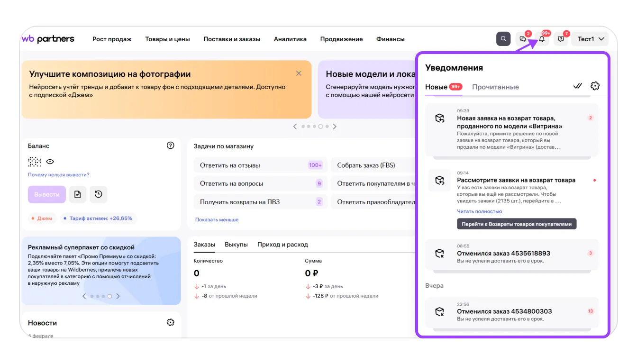
Task: Collapse tasks with Показать меньше
Action: click(217, 219)
